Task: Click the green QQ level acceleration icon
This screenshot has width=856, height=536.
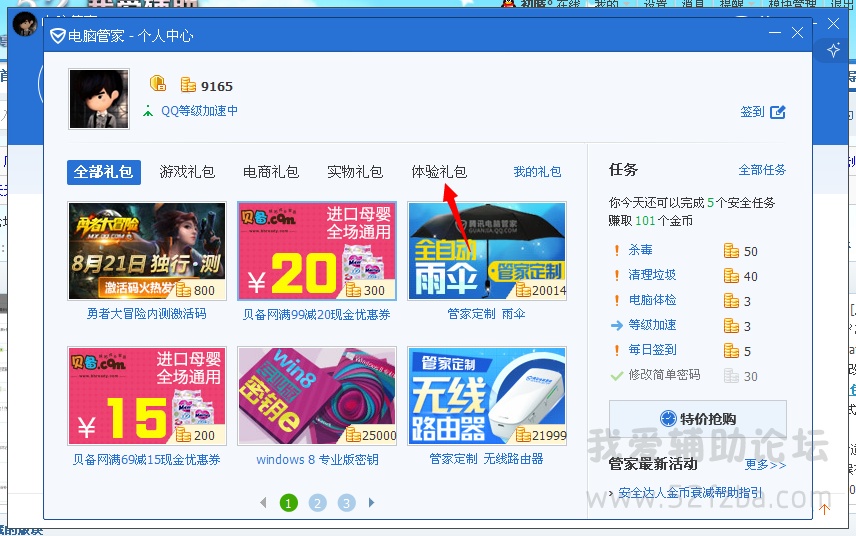Action: pos(148,111)
